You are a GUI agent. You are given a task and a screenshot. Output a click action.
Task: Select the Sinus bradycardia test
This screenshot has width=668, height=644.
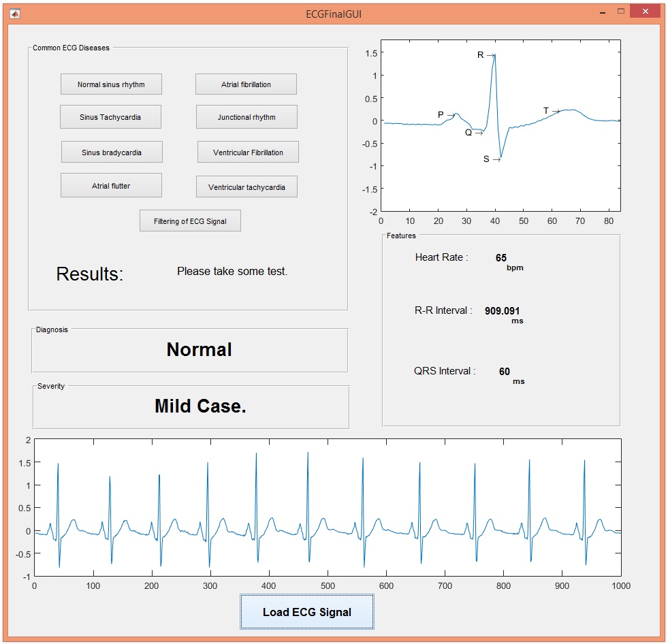[x=111, y=151]
